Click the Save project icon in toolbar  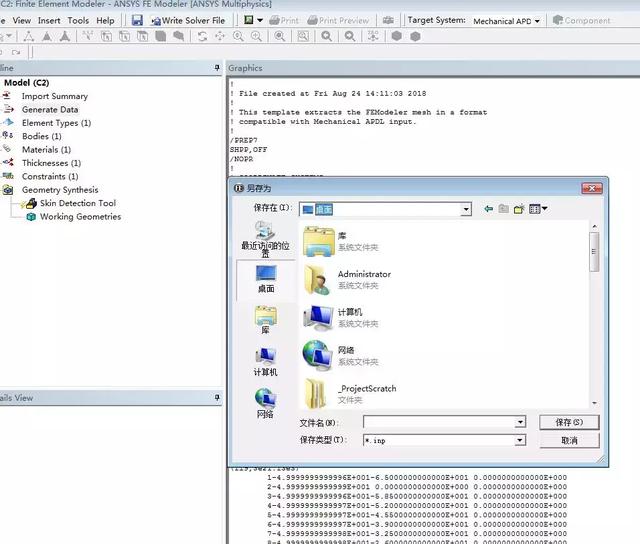point(137,20)
